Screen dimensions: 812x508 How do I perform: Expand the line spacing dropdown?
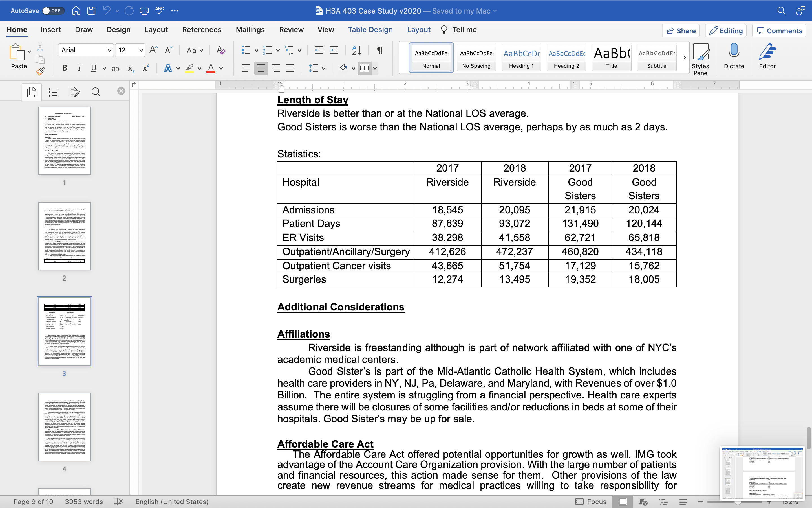324,69
